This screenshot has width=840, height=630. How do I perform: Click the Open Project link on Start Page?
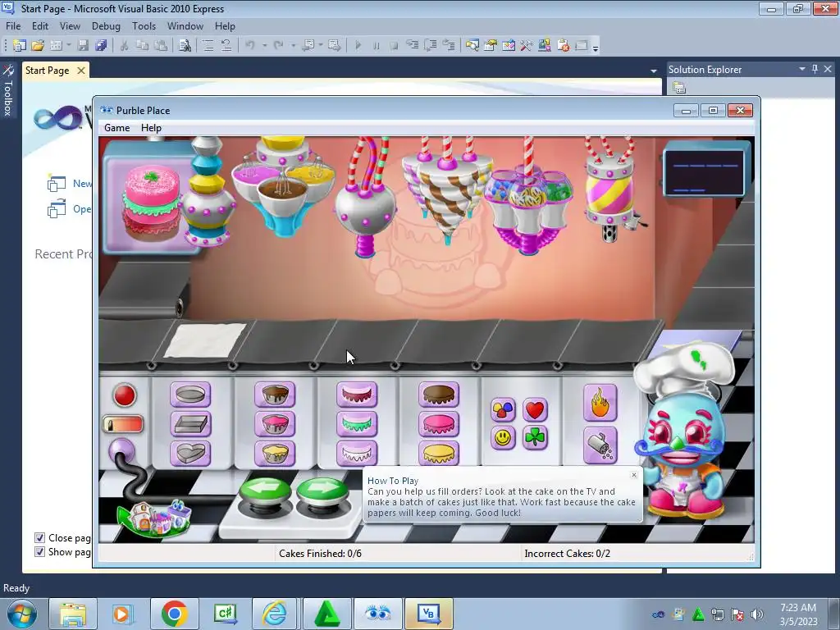click(x=69, y=209)
